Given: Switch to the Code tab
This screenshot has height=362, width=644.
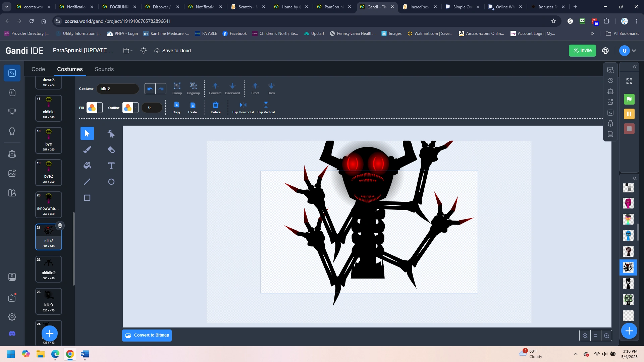Looking at the screenshot, I should point(38,69).
